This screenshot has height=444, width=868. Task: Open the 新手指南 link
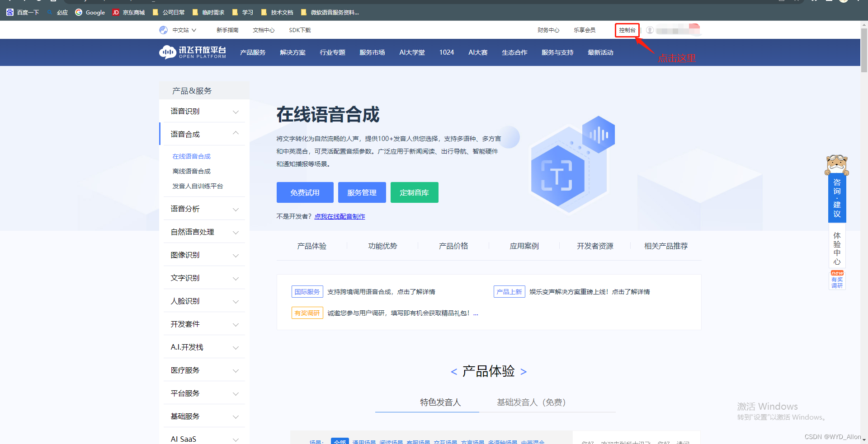point(227,30)
